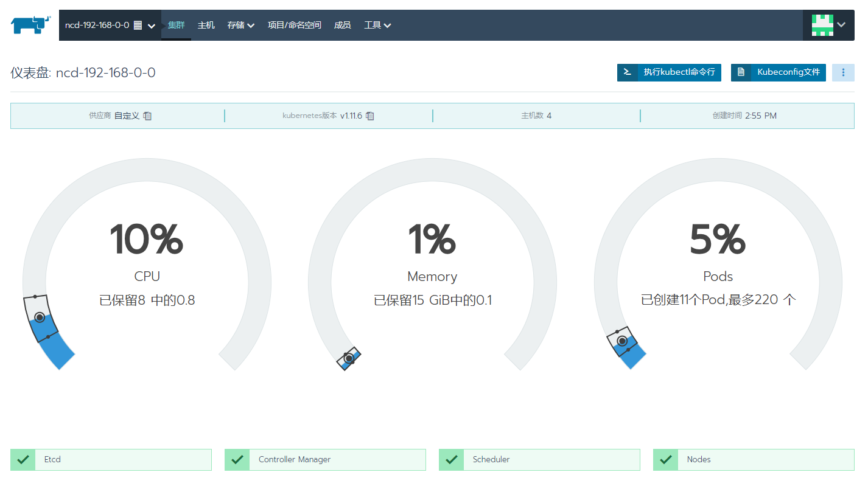868x489 pixels.
Task: Click the Controller Manager label
Action: point(295,460)
